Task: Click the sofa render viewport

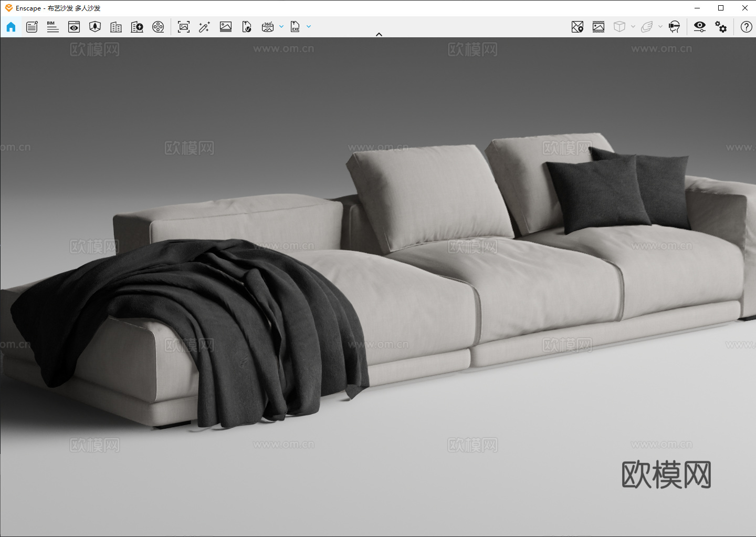Action: coord(378,287)
